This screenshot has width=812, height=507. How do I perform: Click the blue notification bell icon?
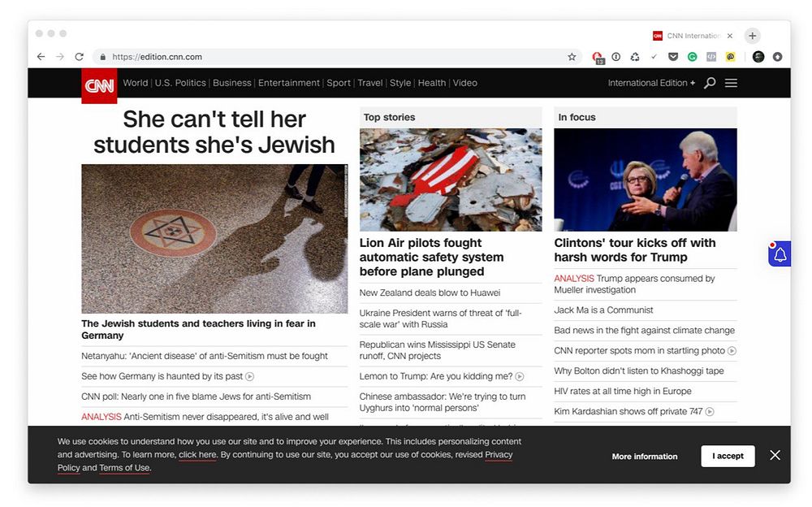(780, 253)
